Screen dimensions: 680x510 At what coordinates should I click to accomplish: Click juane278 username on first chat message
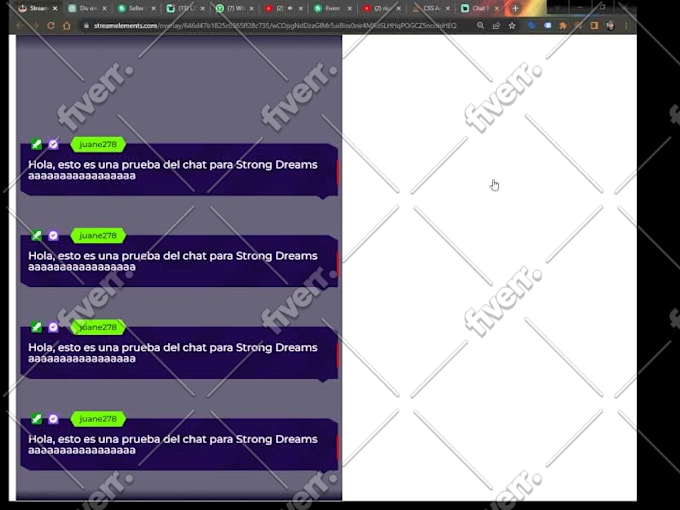(98, 144)
